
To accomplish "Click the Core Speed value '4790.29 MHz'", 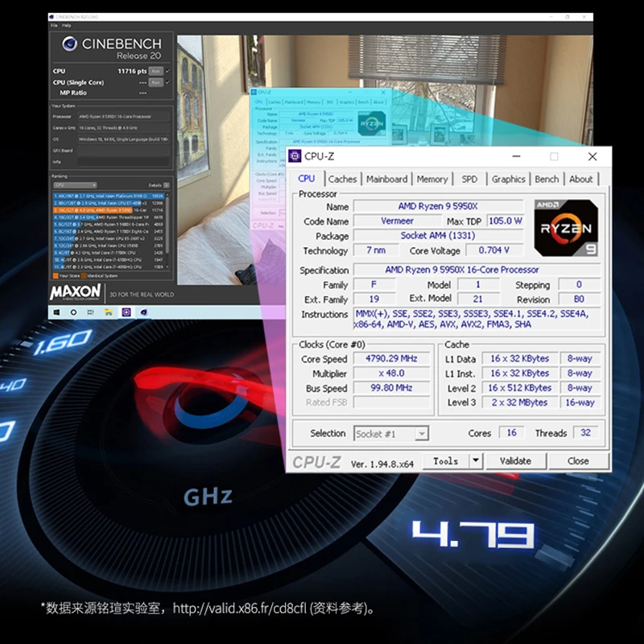I will click(391, 358).
